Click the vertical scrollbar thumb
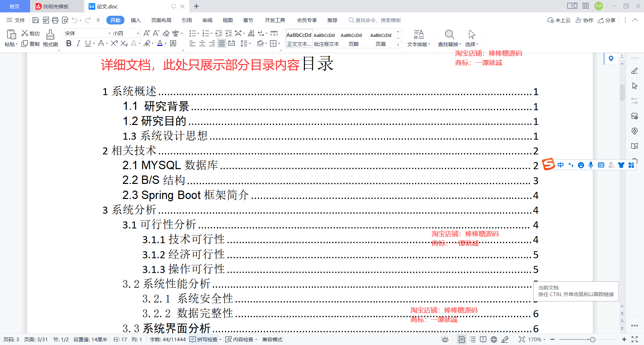This screenshot has width=644, height=345. coord(622,93)
